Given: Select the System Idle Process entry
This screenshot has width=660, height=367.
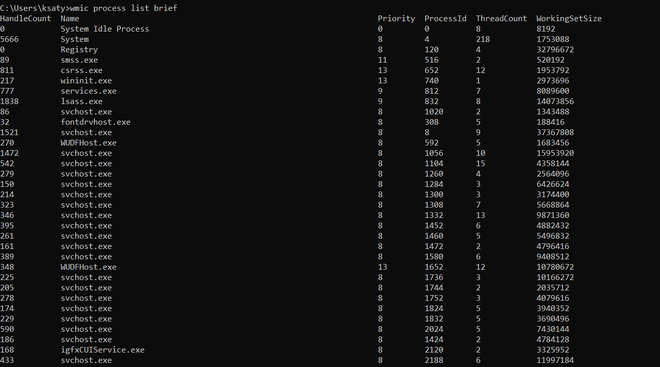Looking at the screenshot, I should click(104, 29).
